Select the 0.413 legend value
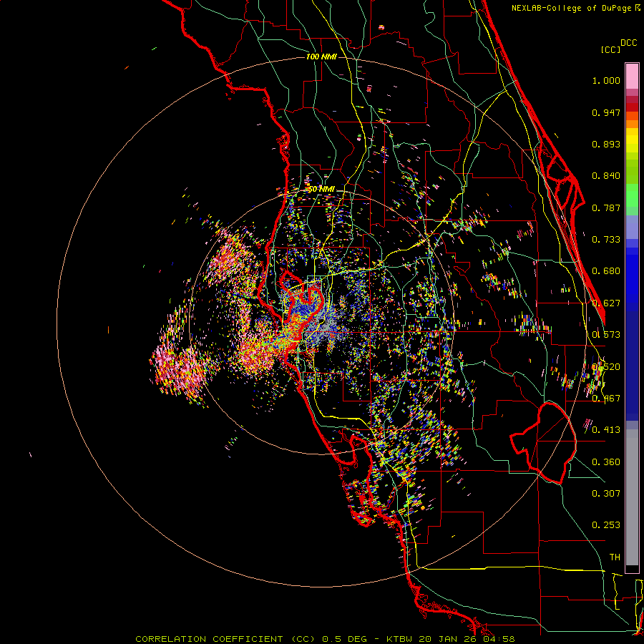 [x=606, y=430]
